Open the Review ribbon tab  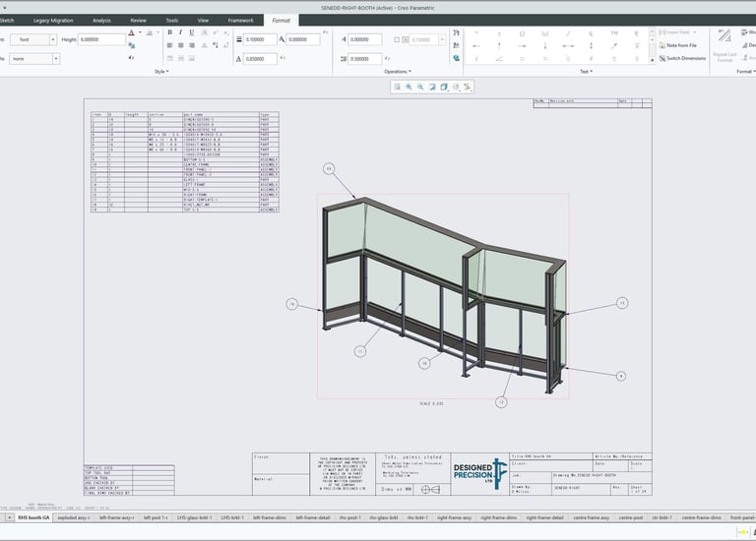[x=139, y=21]
